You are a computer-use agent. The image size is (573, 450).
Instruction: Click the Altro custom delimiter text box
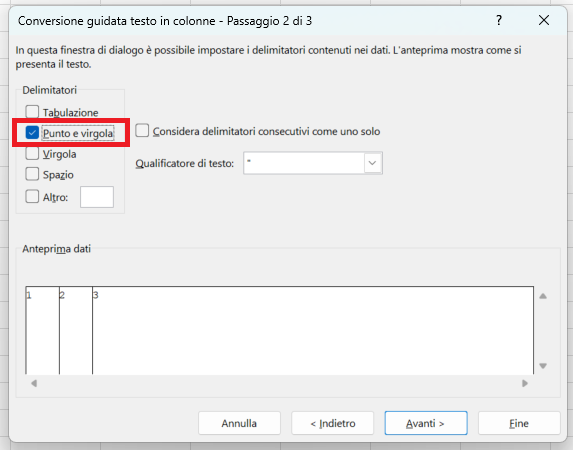tap(97, 197)
